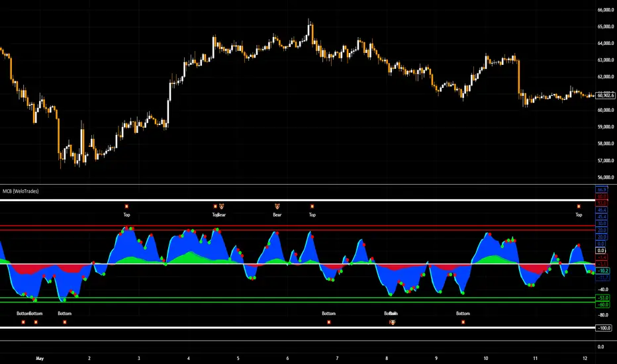Image resolution: width=617 pixels, height=364 pixels.
Task: Click the '12' date label on time axis
Action: [x=585, y=359]
